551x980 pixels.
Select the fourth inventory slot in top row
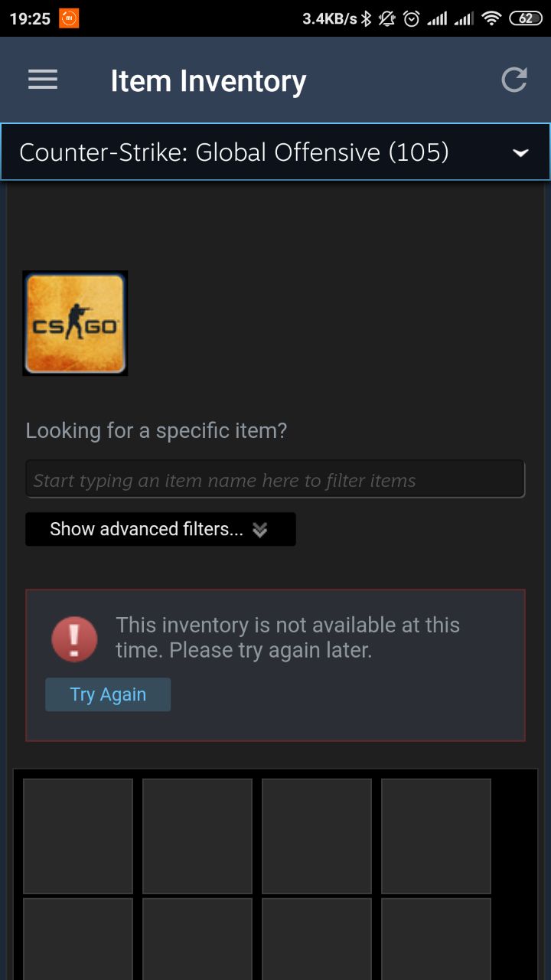coord(436,836)
